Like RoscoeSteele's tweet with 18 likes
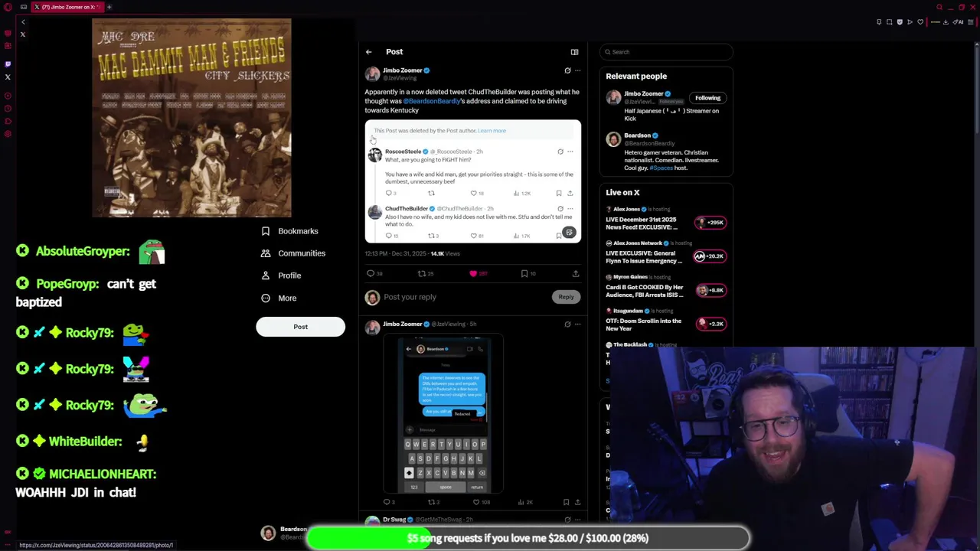The image size is (980, 551). pos(475,193)
